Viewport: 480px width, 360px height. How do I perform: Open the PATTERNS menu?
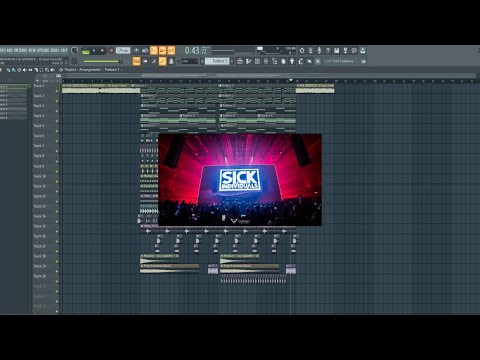pyautogui.click(x=21, y=50)
